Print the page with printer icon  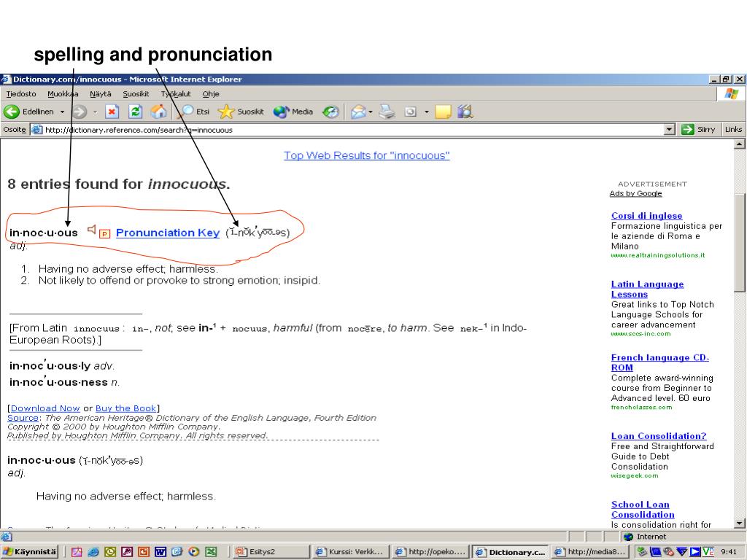(387, 112)
